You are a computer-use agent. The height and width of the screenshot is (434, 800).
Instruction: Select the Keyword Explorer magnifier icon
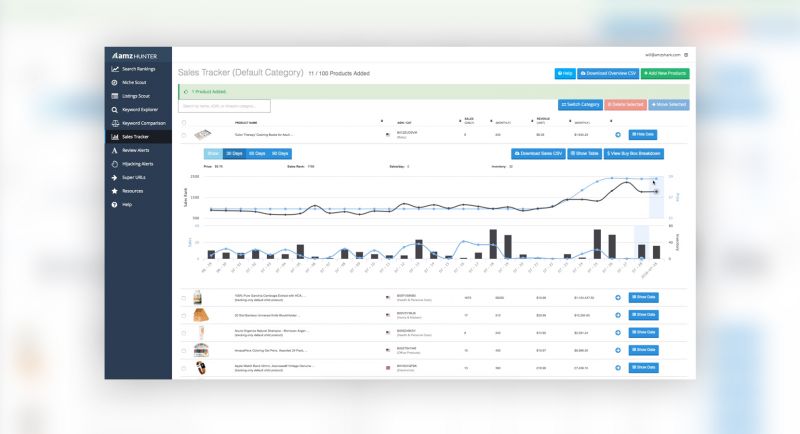click(115, 109)
